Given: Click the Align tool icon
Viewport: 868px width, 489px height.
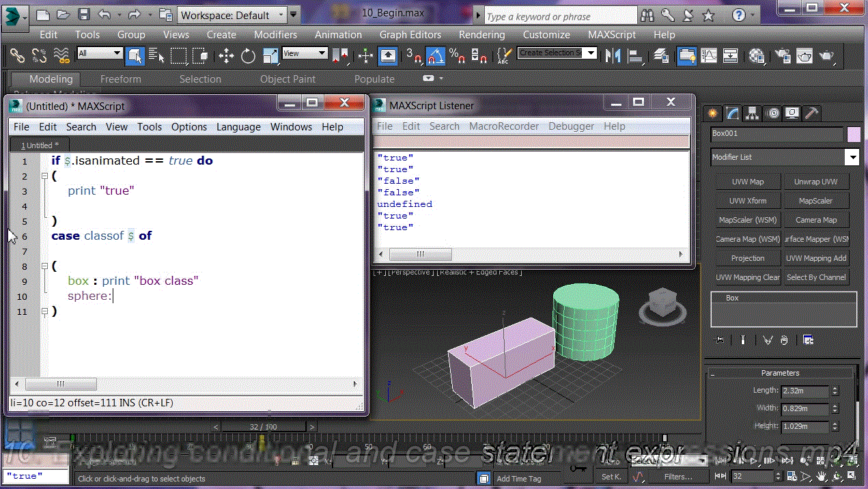Looking at the screenshot, I should 635,55.
